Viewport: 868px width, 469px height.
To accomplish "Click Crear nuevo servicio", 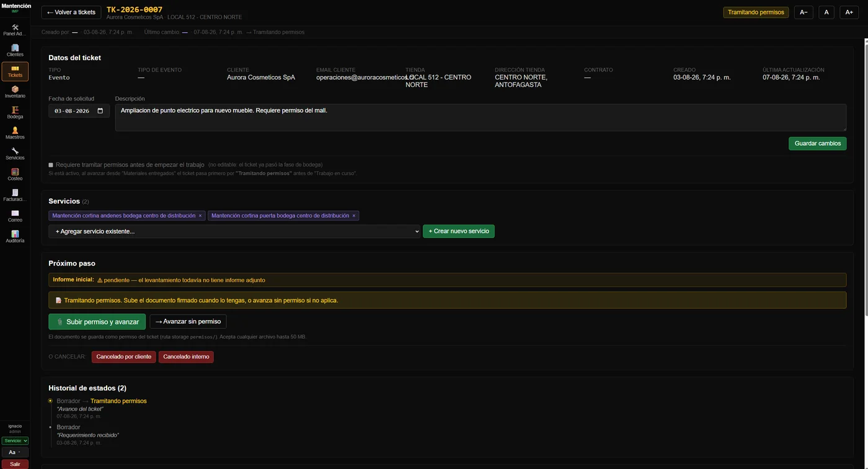I will coord(459,231).
